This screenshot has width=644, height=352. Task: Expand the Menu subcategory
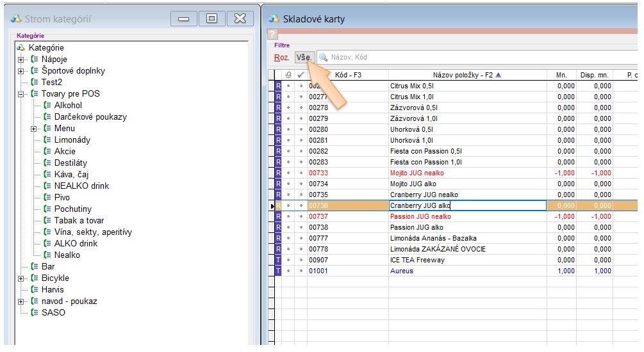coord(34,128)
